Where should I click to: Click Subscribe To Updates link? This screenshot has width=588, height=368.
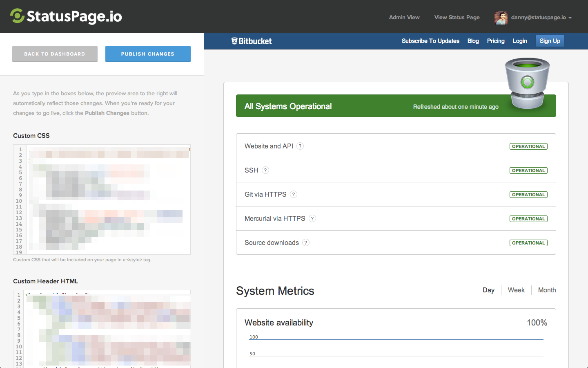click(430, 41)
